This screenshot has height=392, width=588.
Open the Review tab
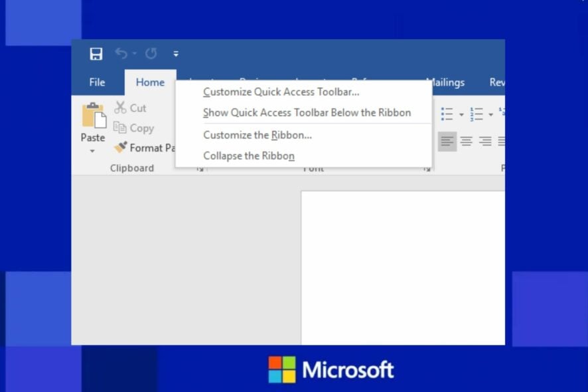[x=497, y=82]
